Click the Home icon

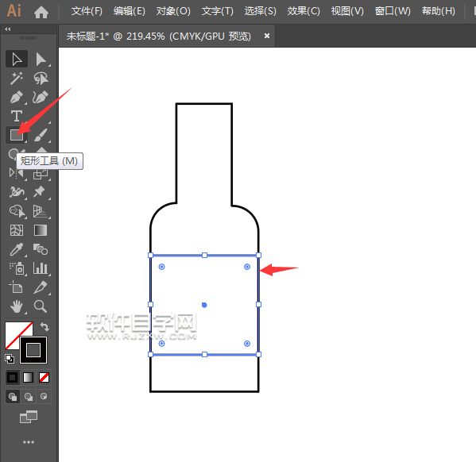click(41, 12)
